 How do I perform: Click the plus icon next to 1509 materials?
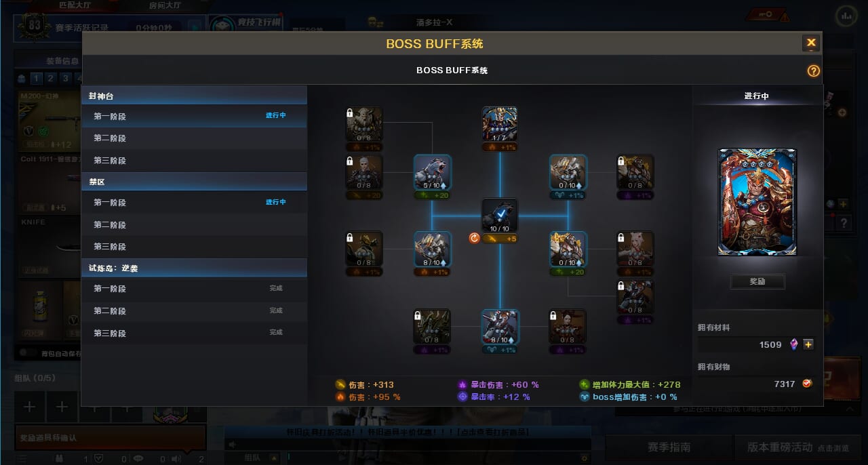808,344
